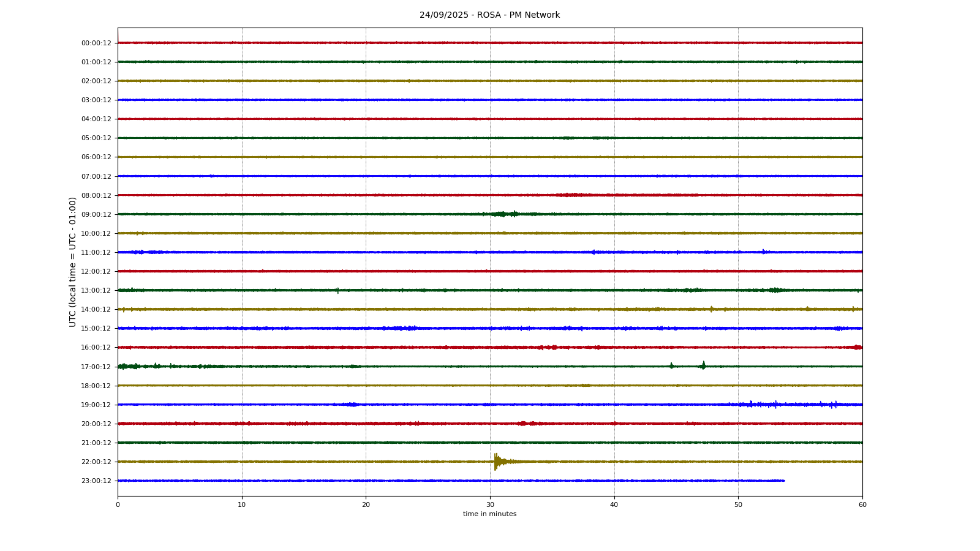Viewport: 980px width, 551px height.
Task: Click the burst near minute 31 on 09:00:12 trace
Action: (502, 214)
